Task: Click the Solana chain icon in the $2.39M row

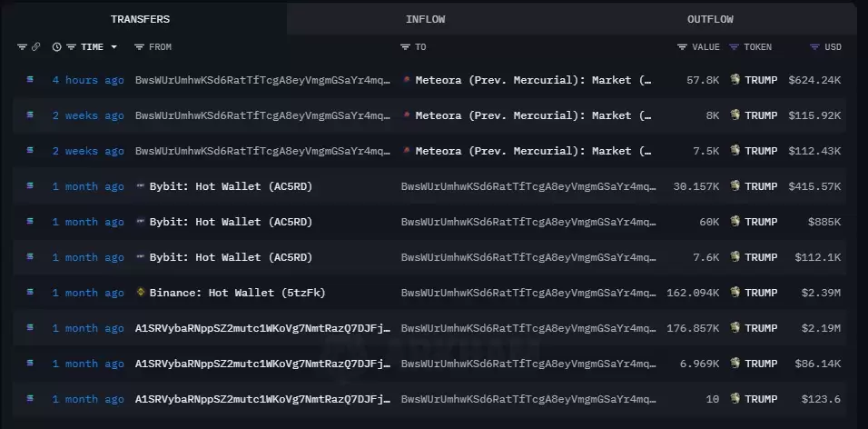Action: click(x=30, y=292)
